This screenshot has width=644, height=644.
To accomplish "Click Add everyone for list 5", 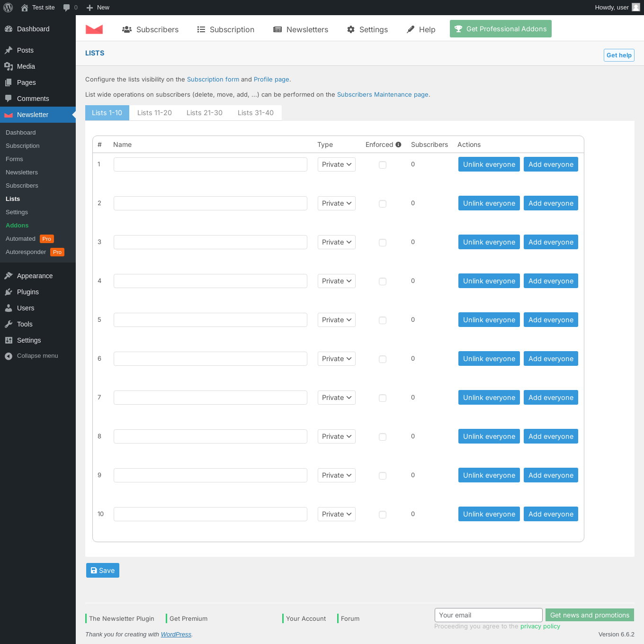I will (551, 320).
